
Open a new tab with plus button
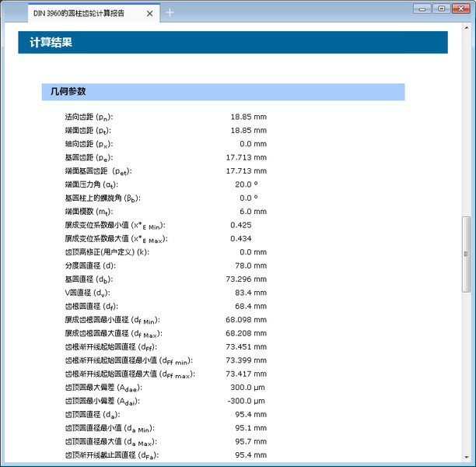pyautogui.click(x=170, y=12)
